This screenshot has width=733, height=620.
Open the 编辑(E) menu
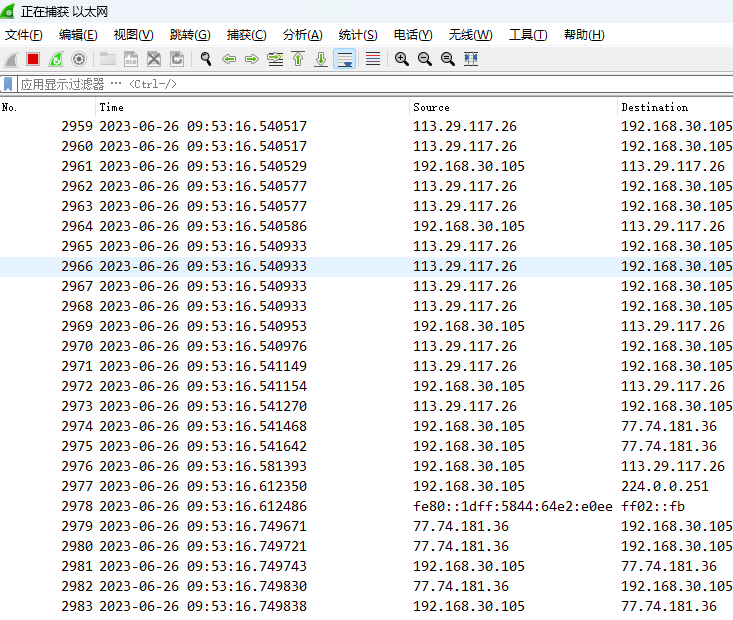[78, 35]
